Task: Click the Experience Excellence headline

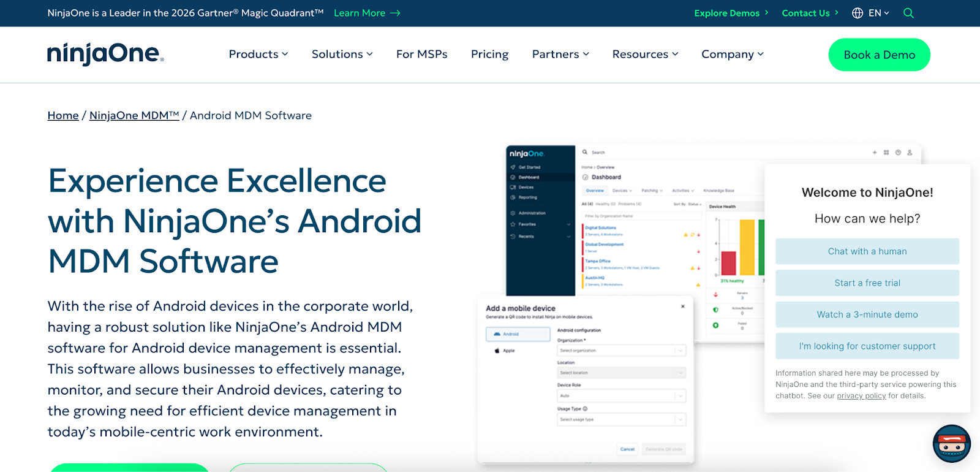Action: [235, 221]
